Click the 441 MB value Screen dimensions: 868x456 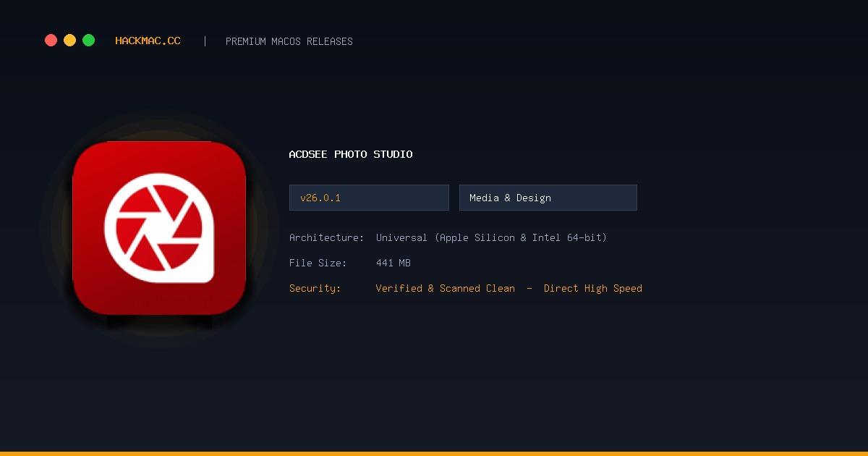393,263
